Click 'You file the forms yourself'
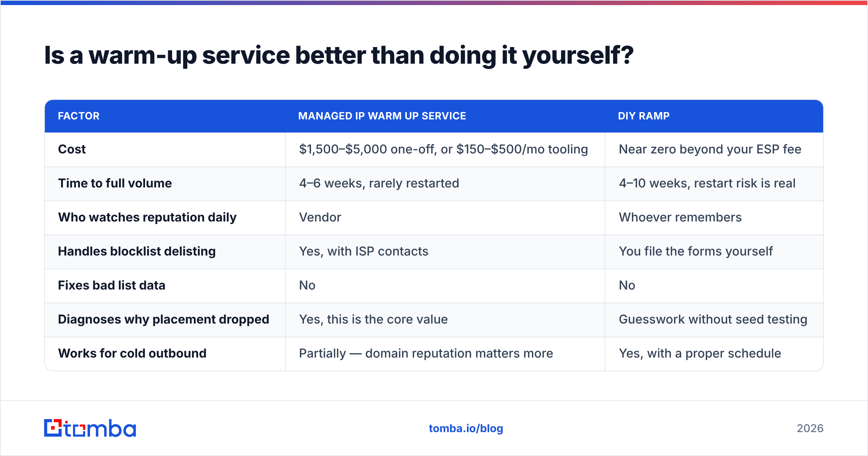 tap(696, 251)
